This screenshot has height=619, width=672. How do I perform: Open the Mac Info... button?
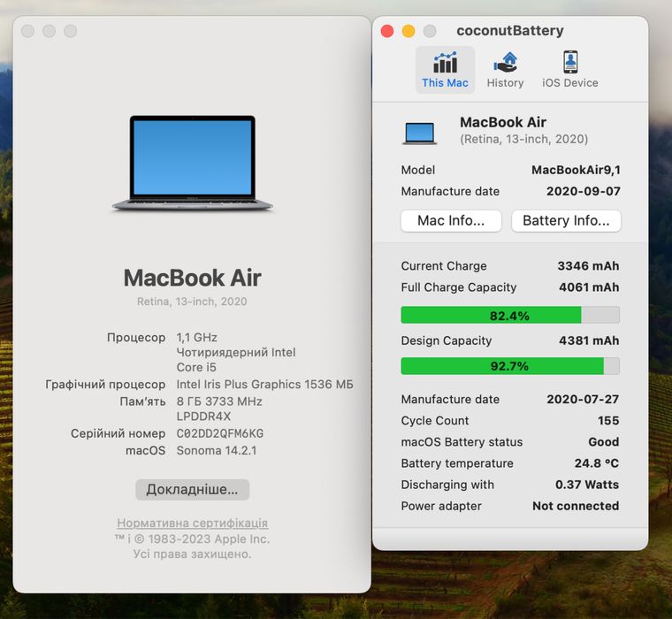click(x=451, y=221)
